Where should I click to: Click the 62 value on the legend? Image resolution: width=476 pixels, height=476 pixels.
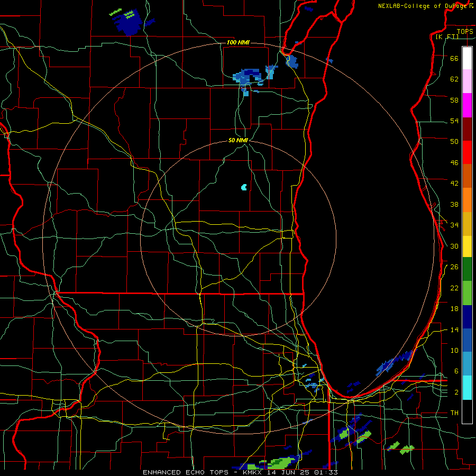454,79
